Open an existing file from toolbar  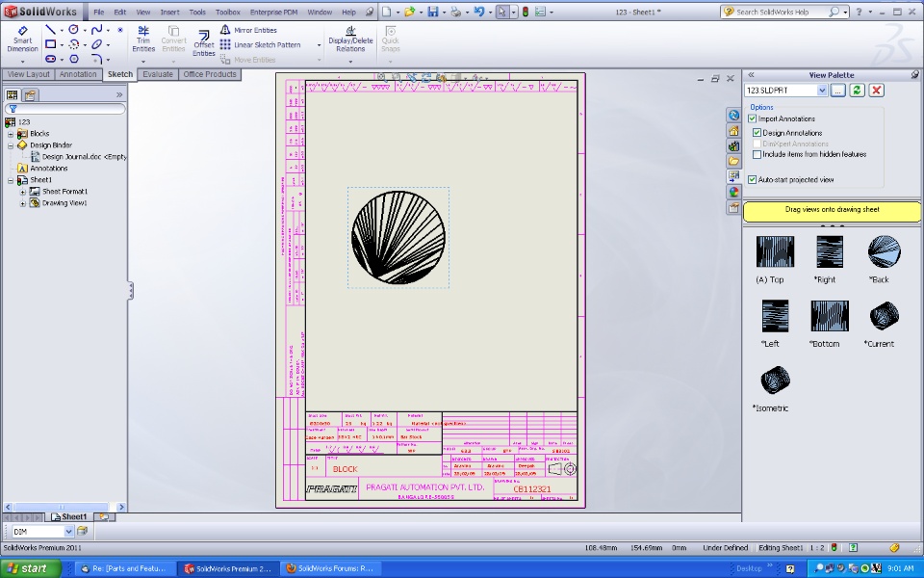click(x=409, y=12)
